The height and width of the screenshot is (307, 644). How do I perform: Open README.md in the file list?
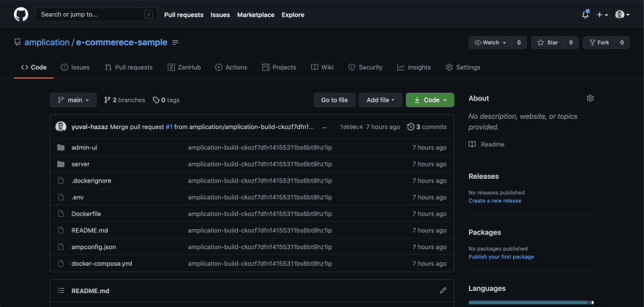click(x=89, y=231)
